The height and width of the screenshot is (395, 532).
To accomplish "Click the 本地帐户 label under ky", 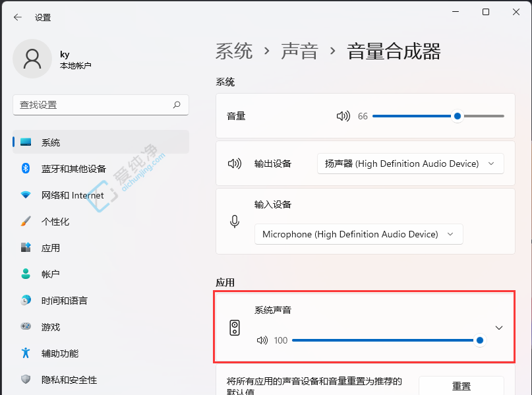I will (75, 65).
